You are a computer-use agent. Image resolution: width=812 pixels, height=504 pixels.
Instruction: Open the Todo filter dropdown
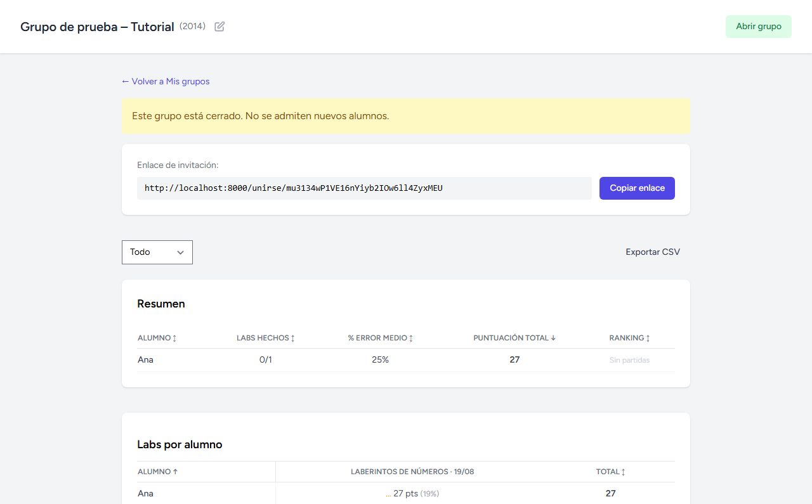tap(157, 252)
